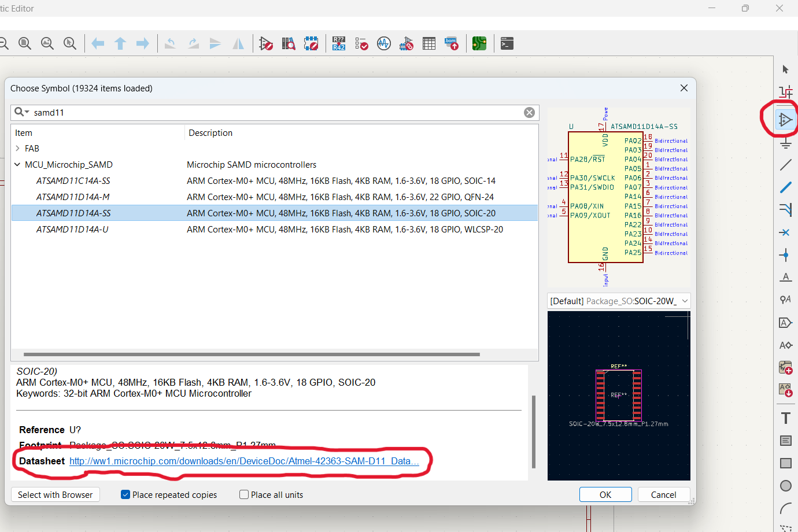Select the Add Text tool
Screen dimensions: 798x532
pyautogui.click(x=785, y=417)
